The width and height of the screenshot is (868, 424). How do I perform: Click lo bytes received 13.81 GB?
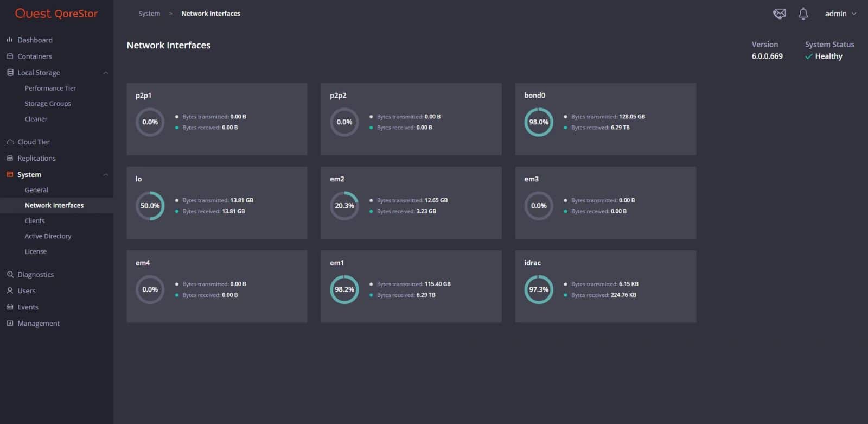[213, 211]
